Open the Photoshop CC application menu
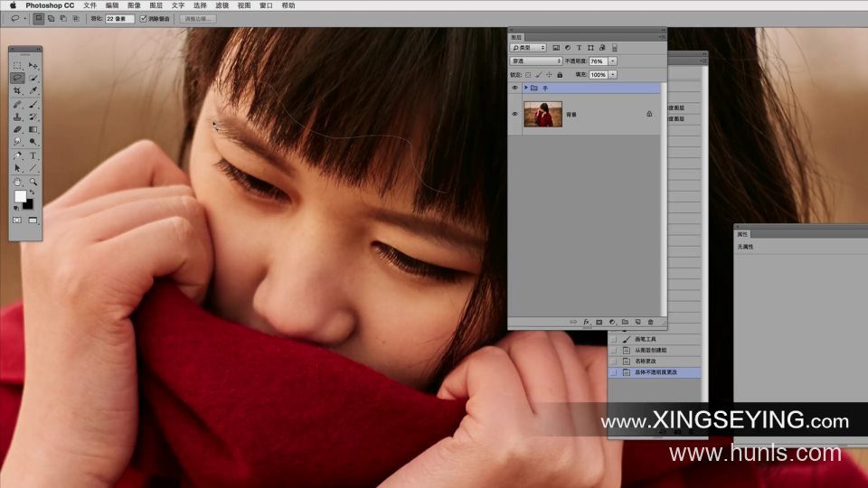This screenshot has width=868, height=488. click(x=50, y=5)
